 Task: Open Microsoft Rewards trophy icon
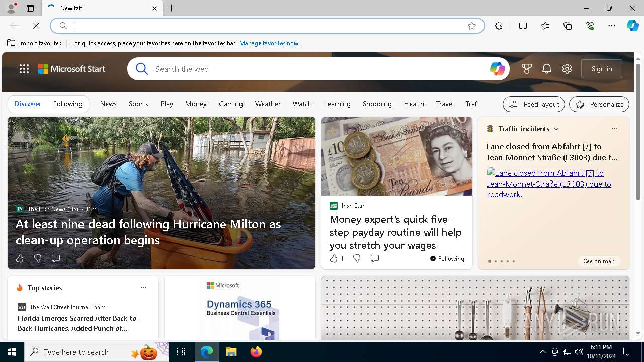[x=527, y=69]
